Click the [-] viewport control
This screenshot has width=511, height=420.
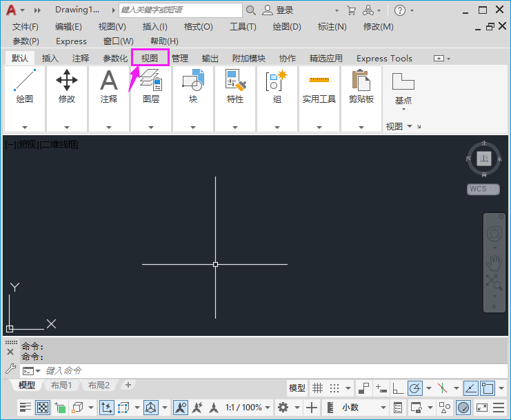pos(10,144)
